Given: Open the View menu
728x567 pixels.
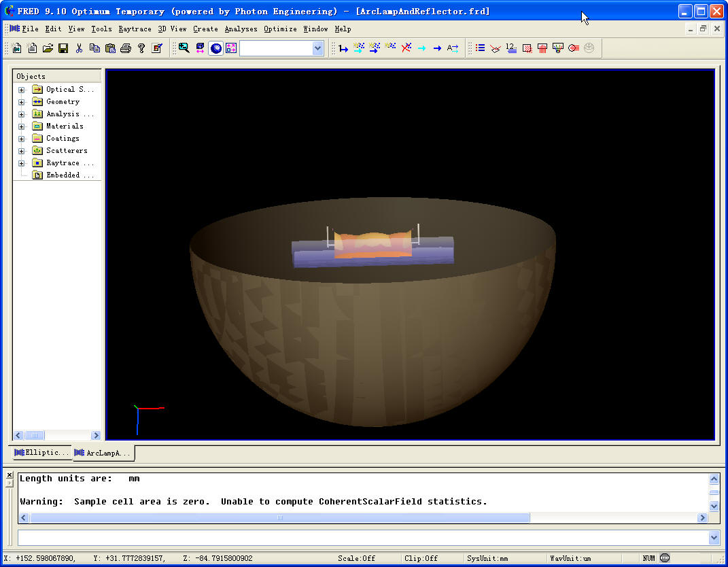Looking at the screenshot, I should point(76,29).
